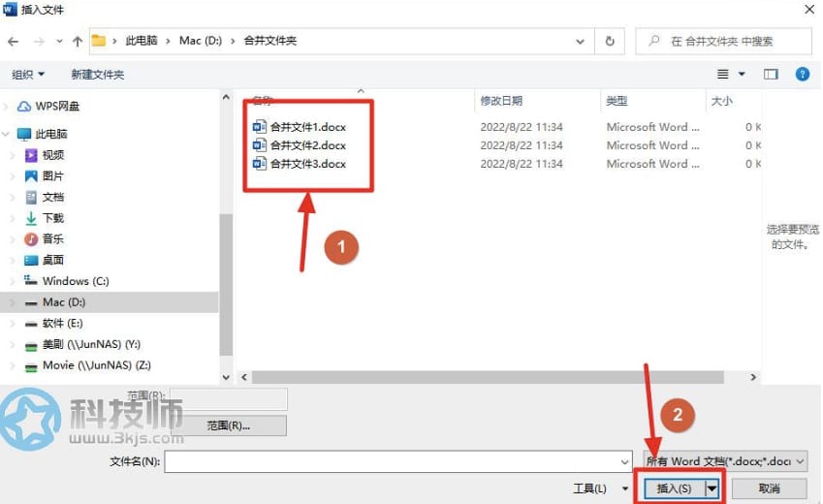Expand the Windows (C:) tree node
Image resolution: width=823 pixels, height=504 pixels.
14,281
